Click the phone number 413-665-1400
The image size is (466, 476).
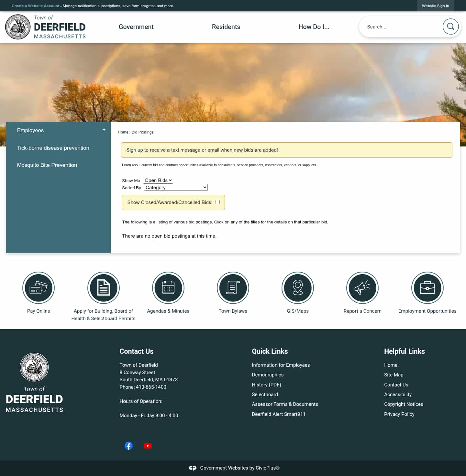click(151, 387)
